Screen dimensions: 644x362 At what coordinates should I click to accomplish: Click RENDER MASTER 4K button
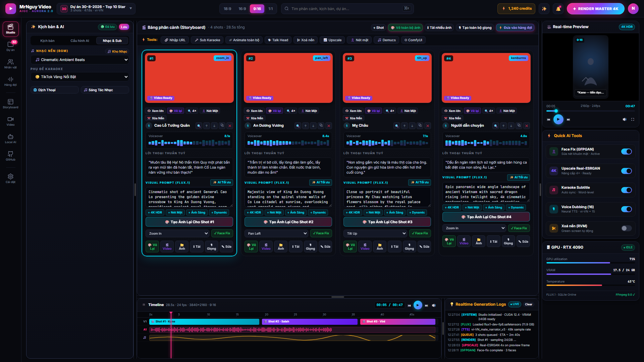coord(595,9)
